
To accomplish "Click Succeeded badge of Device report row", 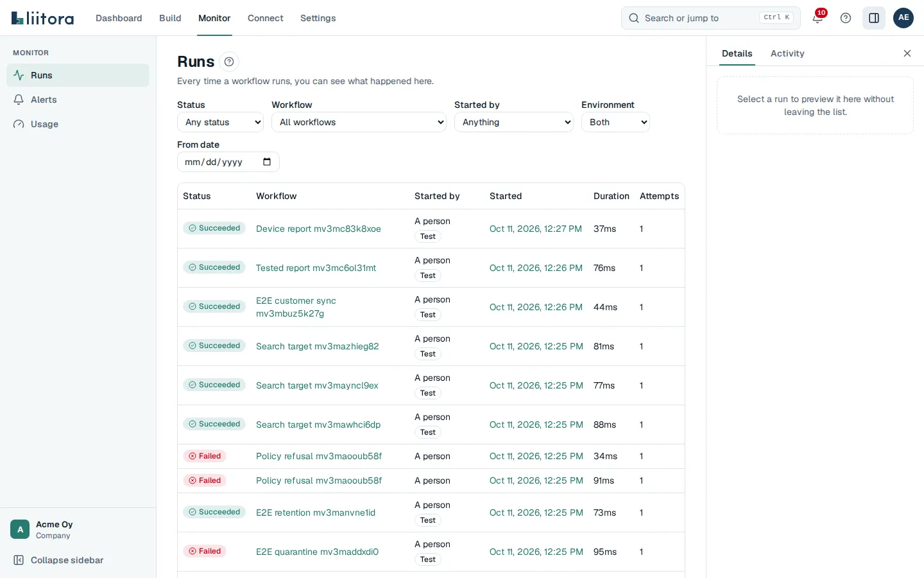I will (214, 228).
